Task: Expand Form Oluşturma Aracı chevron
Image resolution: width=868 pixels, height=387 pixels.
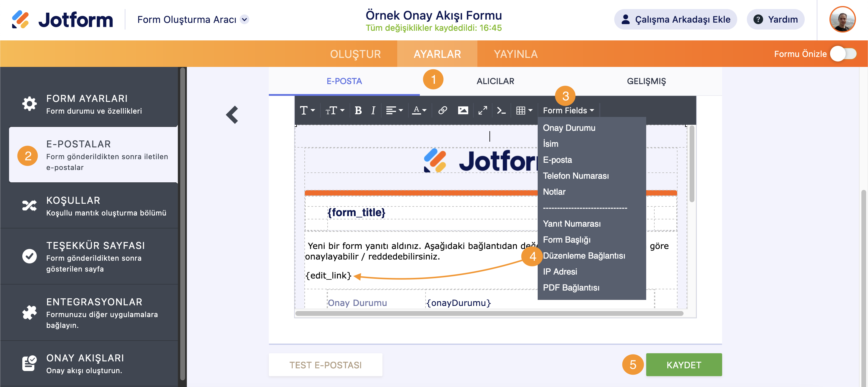Action: click(x=245, y=20)
